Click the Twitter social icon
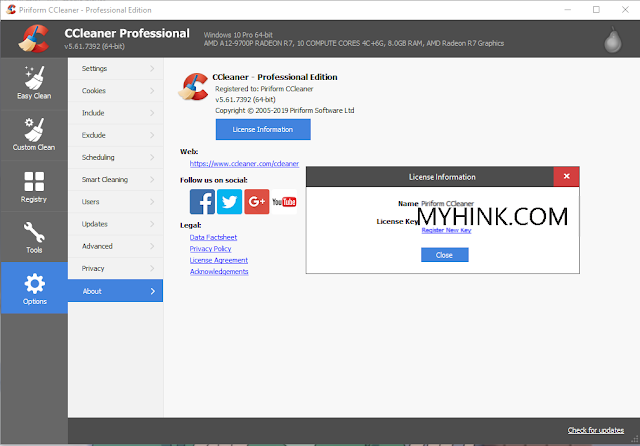Viewport: 640px width, 446px height. pos(229,202)
